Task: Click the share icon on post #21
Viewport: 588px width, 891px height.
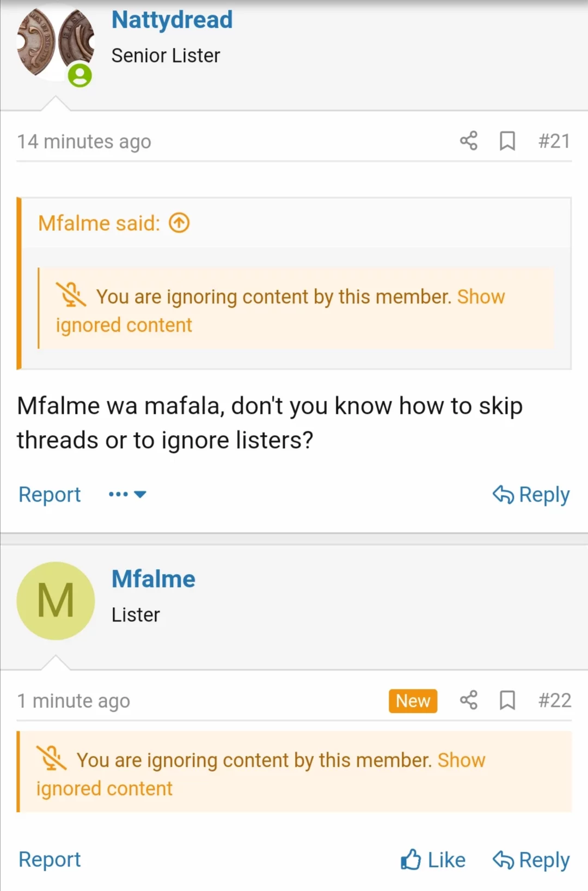Action: [x=468, y=141]
